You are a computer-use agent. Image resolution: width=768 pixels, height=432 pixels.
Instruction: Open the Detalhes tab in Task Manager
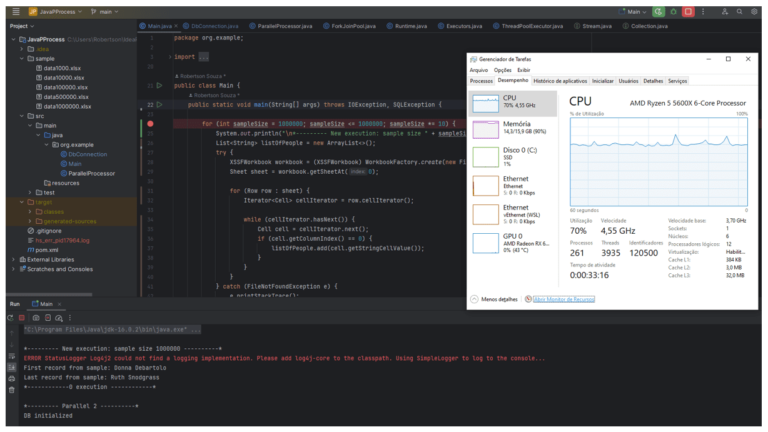(652, 80)
